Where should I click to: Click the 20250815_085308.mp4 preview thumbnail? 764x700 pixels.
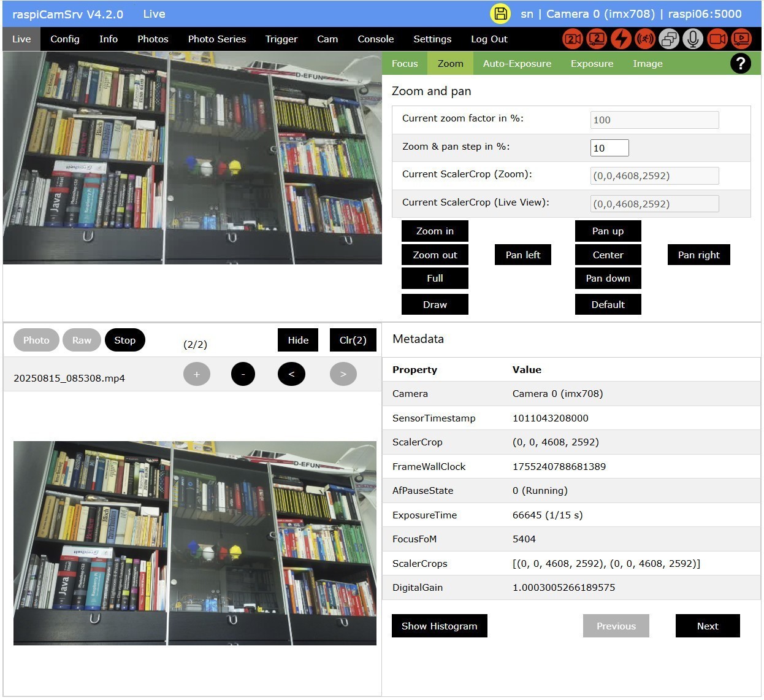coord(194,543)
